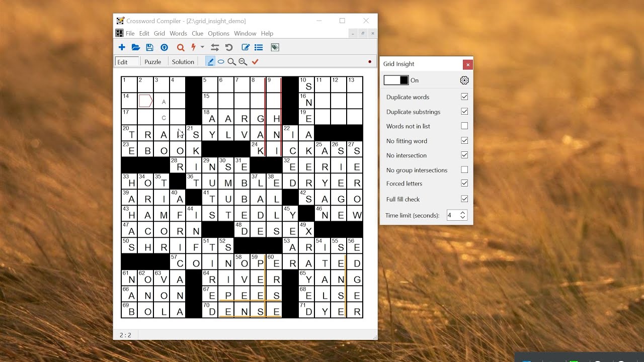Open the autofill dropdown arrow

click(202, 47)
